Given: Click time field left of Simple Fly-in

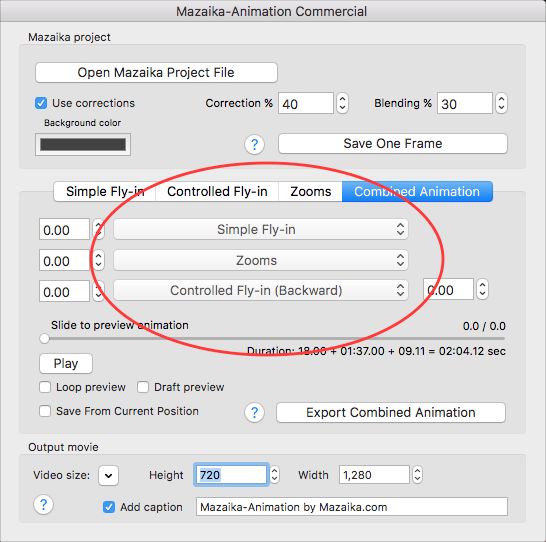Looking at the screenshot, I should [64, 229].
